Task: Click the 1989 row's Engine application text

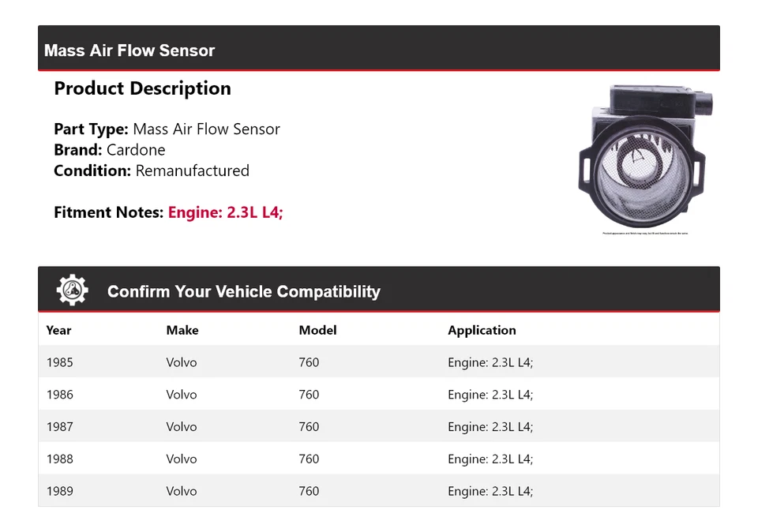Action: pos(490,491)
